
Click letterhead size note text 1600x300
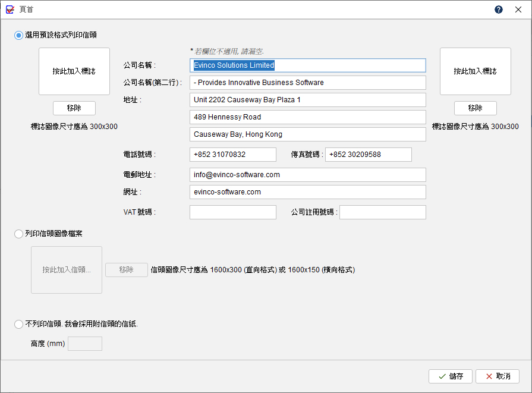point(253,270)
